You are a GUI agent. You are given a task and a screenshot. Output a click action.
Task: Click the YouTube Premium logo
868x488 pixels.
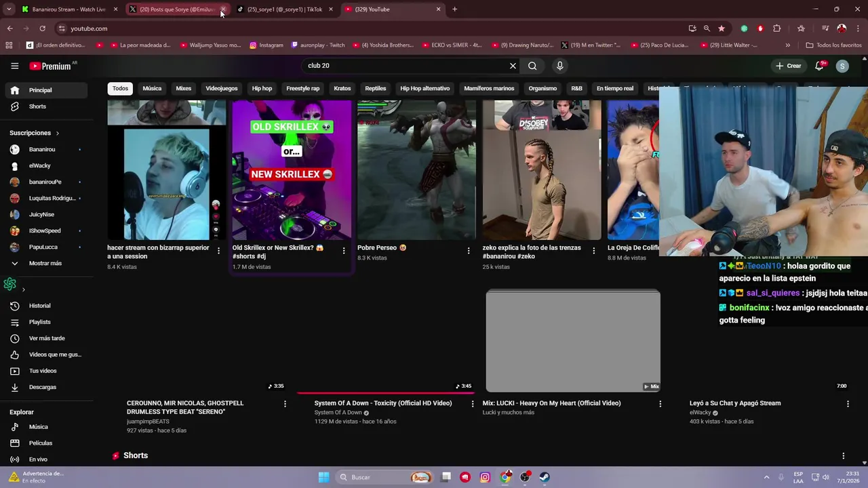50,66
